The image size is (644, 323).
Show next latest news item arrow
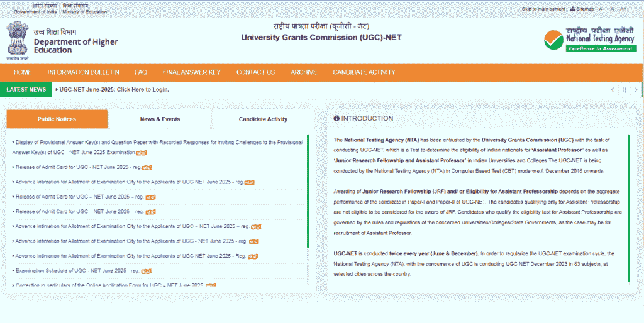636,89
